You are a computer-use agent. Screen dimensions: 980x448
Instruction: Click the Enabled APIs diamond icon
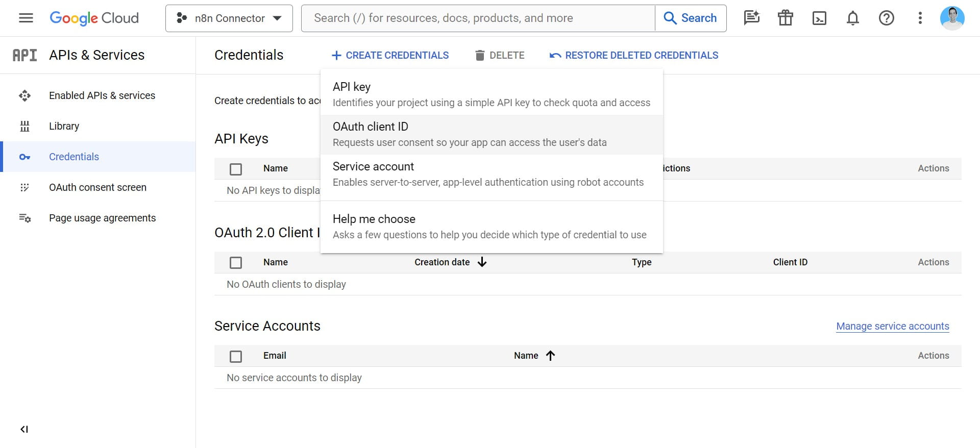coord(24,95)
